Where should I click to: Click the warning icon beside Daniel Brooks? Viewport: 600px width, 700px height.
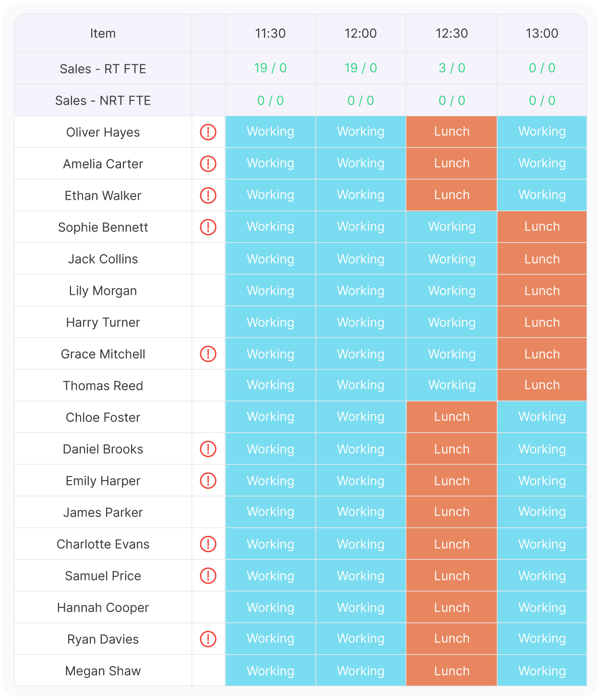click(x=208, y=449)
